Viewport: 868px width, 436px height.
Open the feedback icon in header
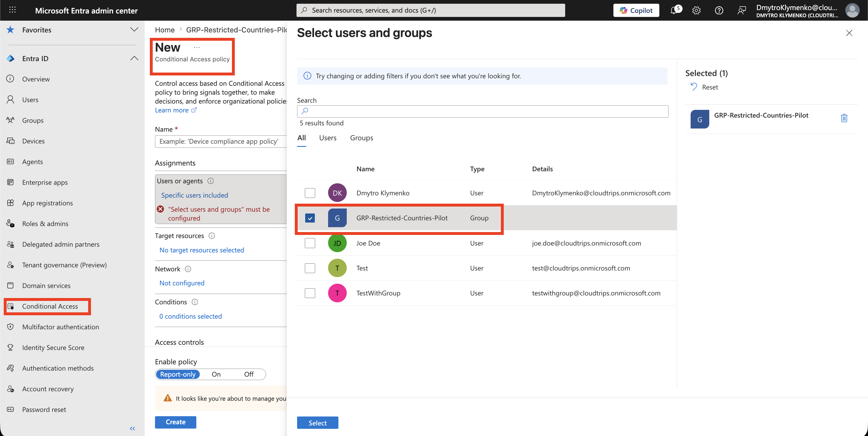[741, 10]
